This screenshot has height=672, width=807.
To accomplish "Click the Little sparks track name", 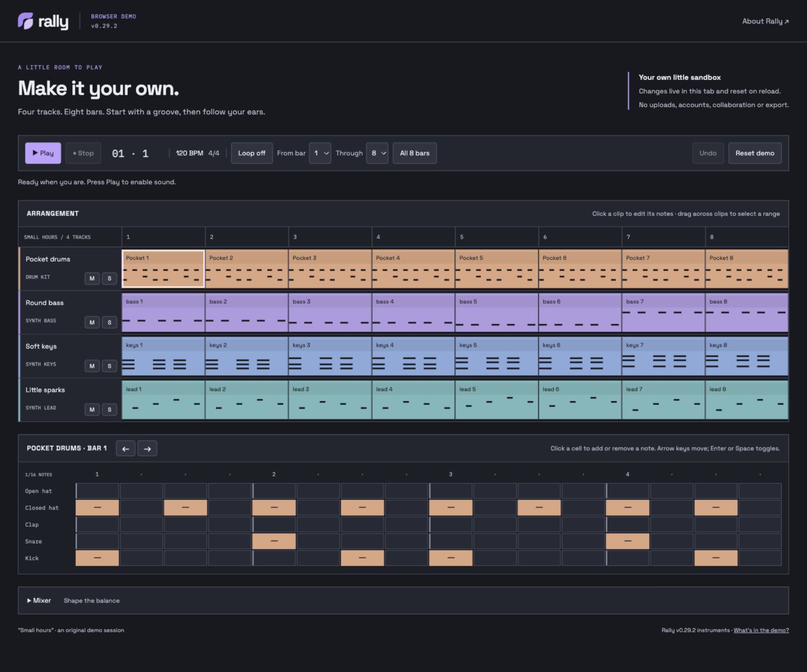I will point(45,390).
